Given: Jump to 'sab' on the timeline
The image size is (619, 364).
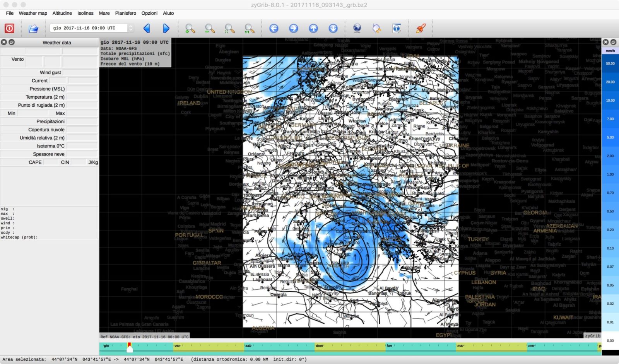Looking at the screenshot, I should 248,346.
